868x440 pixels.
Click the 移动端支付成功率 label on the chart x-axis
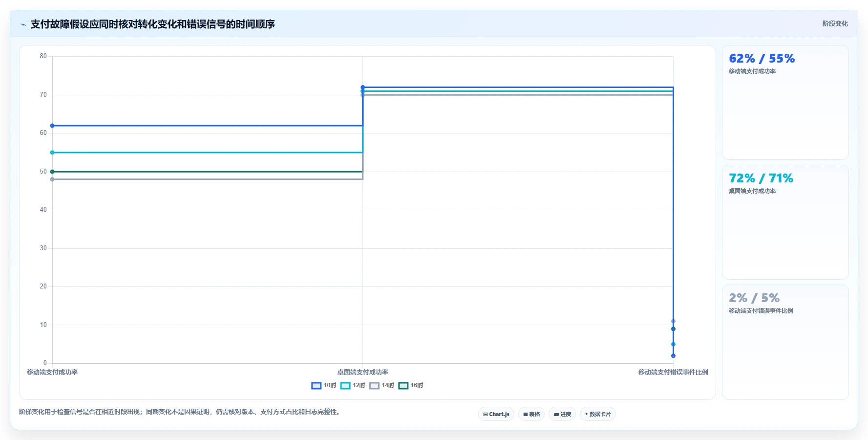(52, 372)
